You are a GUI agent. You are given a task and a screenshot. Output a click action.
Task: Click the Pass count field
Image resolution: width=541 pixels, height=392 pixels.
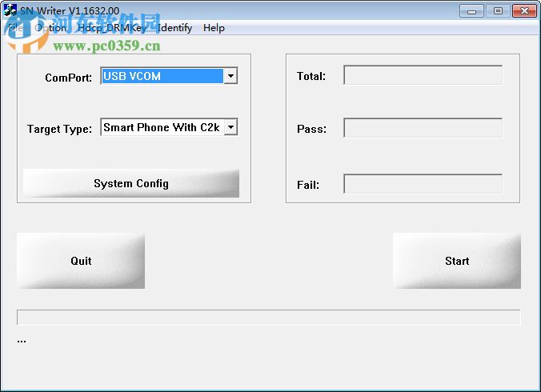click(423, 128)
